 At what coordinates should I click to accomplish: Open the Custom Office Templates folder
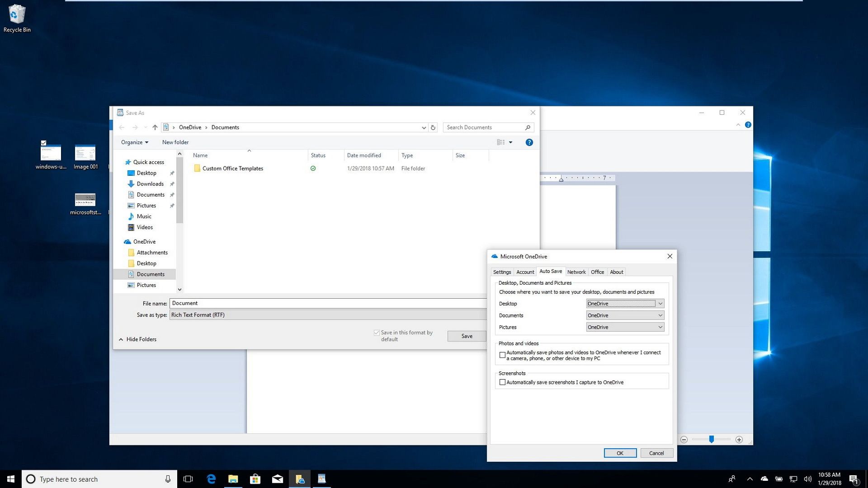pos(232,168)
